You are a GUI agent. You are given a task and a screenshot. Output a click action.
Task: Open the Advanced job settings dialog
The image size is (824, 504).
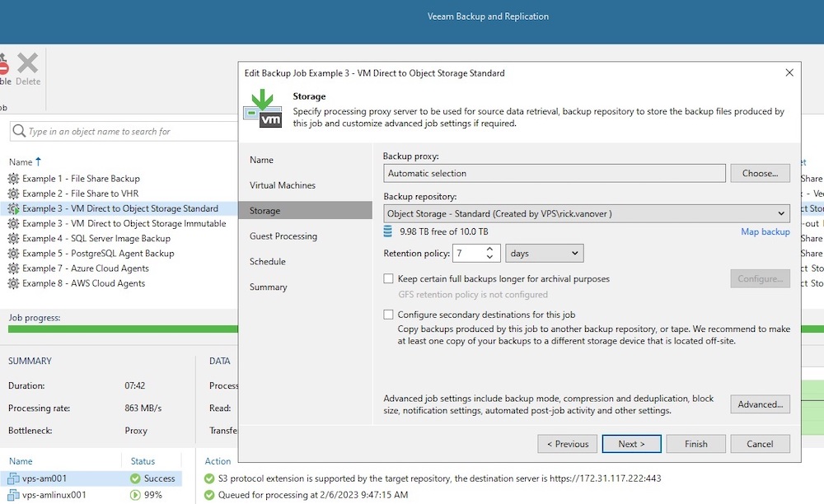(x=759, y=404)
